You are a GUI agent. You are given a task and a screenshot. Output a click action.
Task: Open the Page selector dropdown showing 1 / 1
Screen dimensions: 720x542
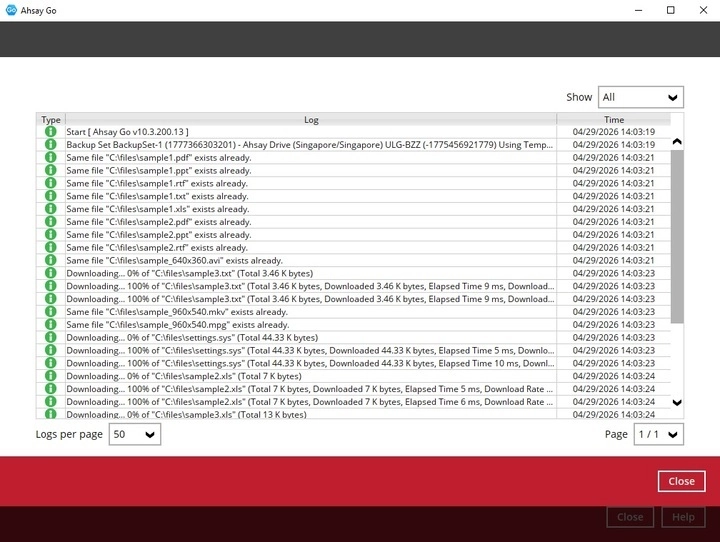point(658,434)
